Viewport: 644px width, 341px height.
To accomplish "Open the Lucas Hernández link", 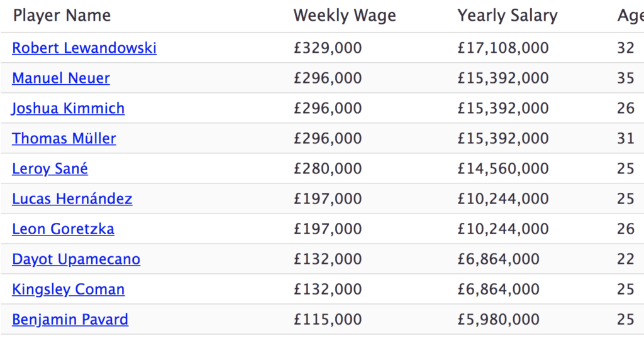I will [x=72, y=199].
